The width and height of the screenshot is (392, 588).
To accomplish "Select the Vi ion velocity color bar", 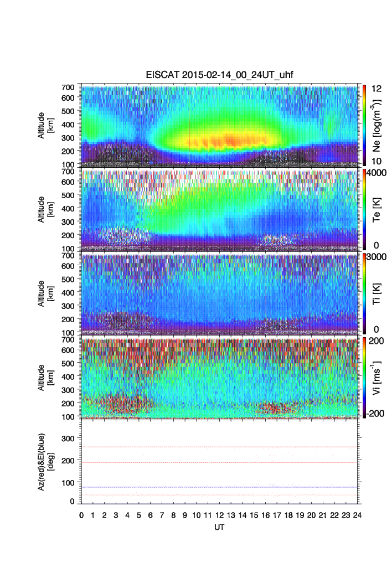I will coord(364,378).
